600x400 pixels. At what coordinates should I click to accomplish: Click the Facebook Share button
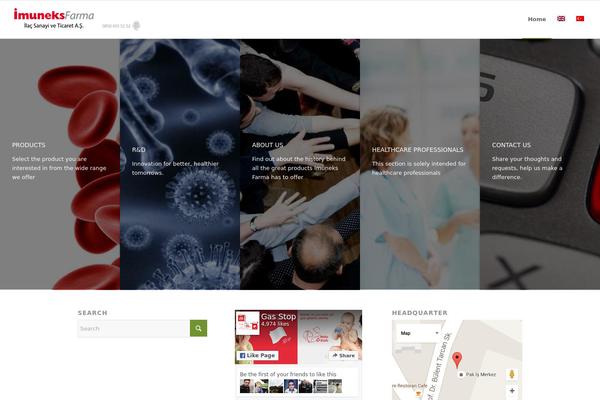click(344, 356)
